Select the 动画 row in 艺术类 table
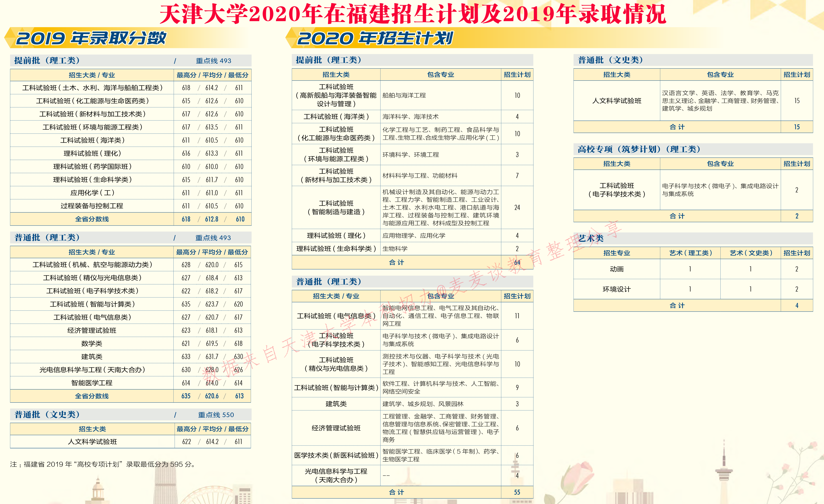The height and width of the screenshot is (504, 824). pyautogui.click(x=617, y=269)
